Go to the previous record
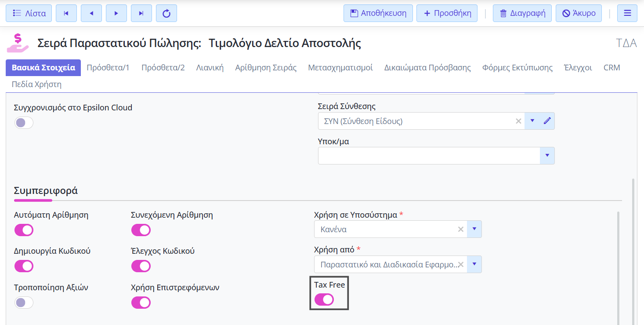 coord(91,13)
